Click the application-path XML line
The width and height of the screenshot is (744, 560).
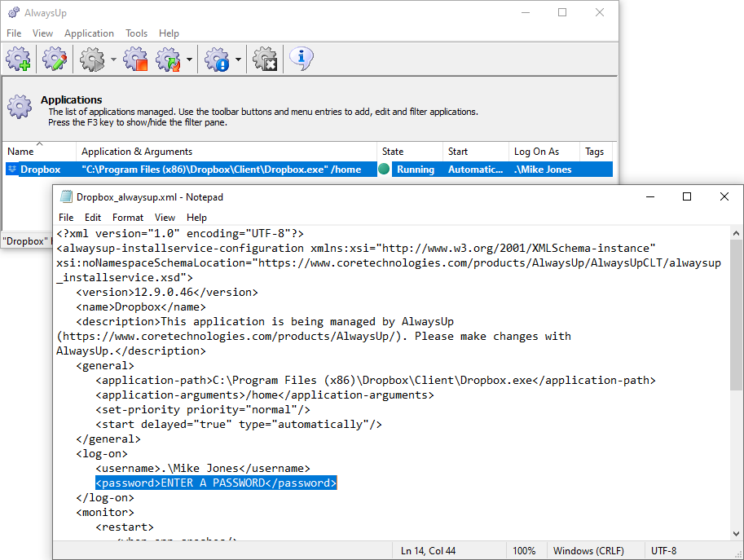pyautogui.click(x=376, y=381)
